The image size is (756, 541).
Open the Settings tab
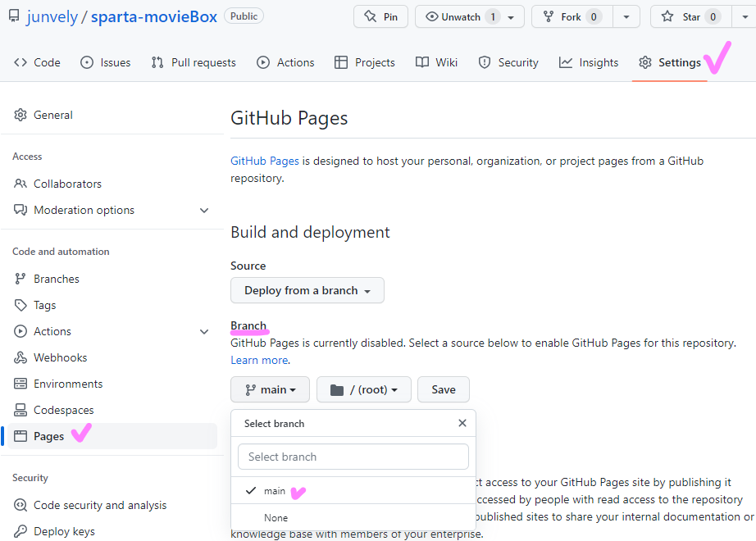670,62
